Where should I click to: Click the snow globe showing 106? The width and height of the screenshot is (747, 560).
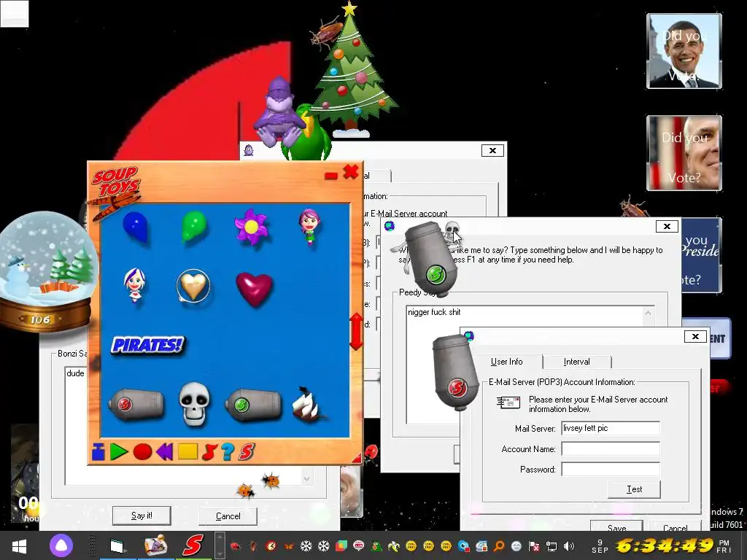tap(47, 271)
